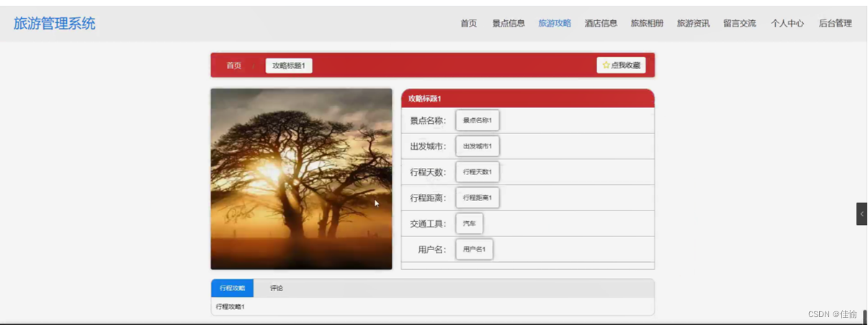
Task: Click the 交通工具： label
Action: (429, 224)
